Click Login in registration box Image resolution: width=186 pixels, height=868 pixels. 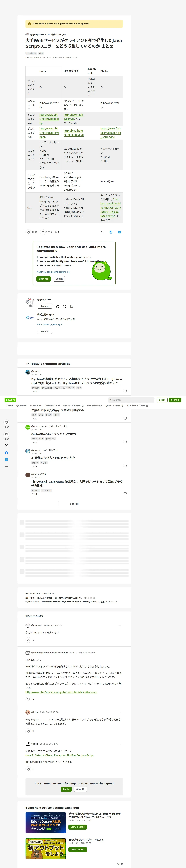(x=59, y=279)
